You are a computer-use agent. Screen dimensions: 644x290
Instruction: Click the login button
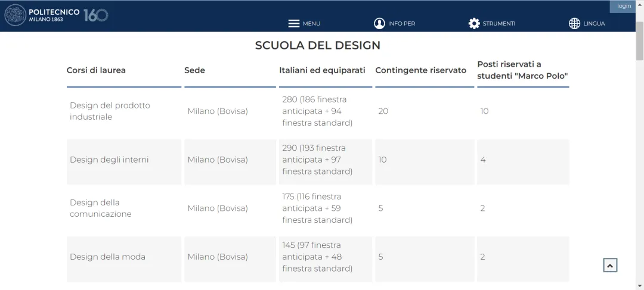624,6
